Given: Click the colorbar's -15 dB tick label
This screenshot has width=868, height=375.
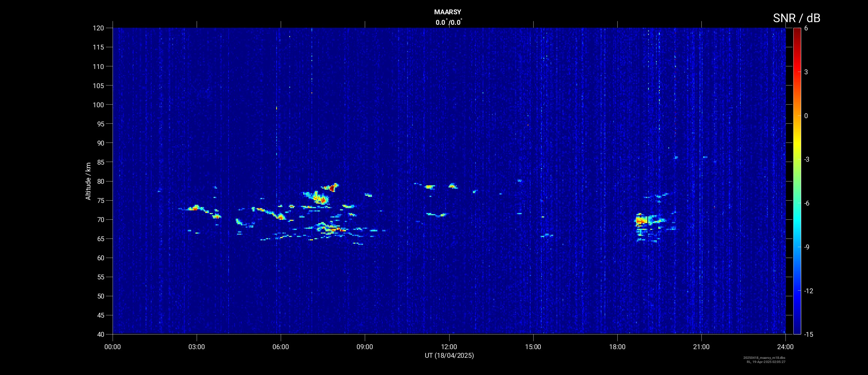Looking at the screenshot, I should 808,334.
